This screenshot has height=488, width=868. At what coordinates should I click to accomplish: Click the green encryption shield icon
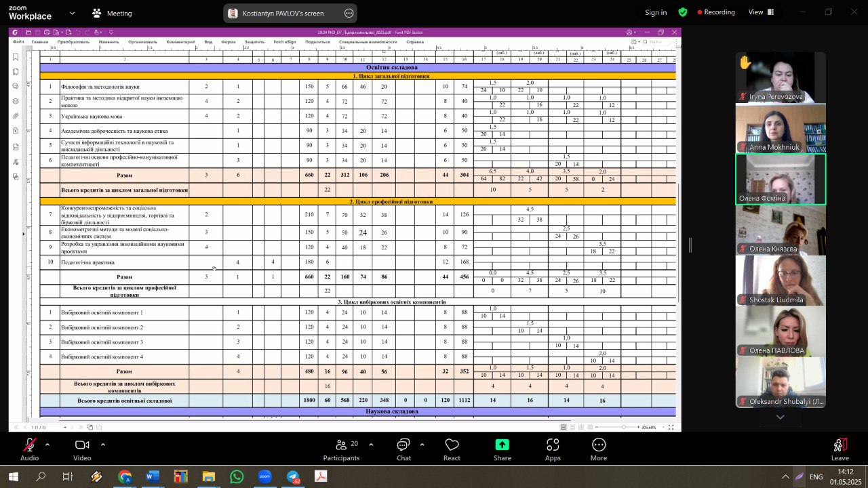click(x=683, y=12)
